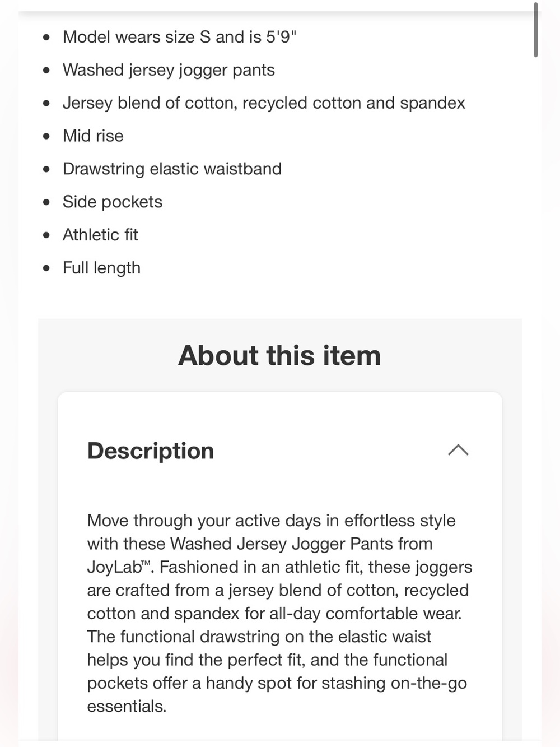Click the Athletic fit bullet text
Viewport: 560px width, 747px height.
tap(100, 235)
